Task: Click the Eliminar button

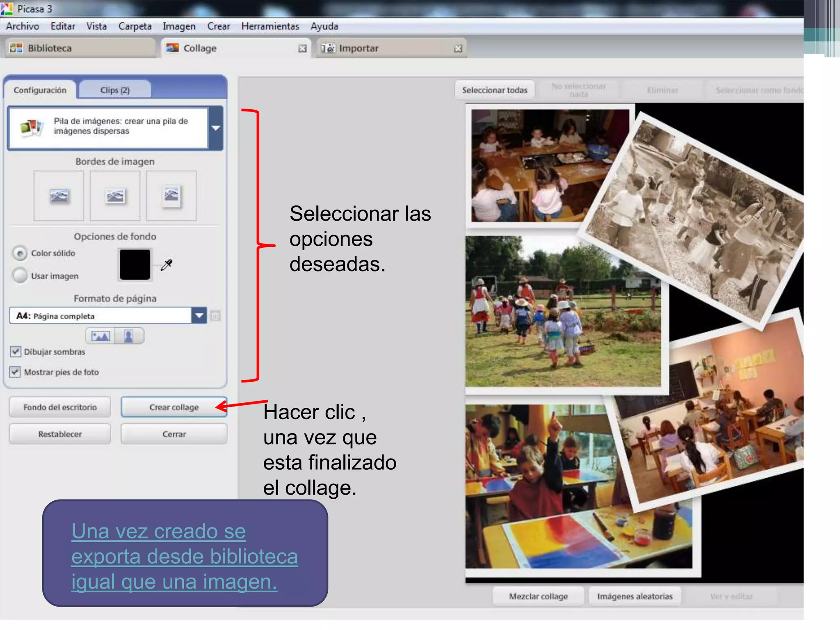Action: point(662,90)
